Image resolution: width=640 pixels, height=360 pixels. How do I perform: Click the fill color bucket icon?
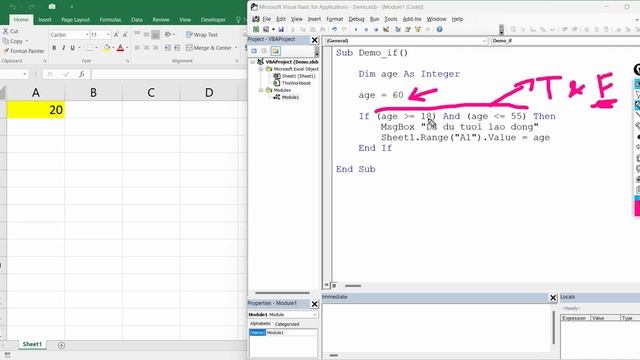click(x=107, y=48)
